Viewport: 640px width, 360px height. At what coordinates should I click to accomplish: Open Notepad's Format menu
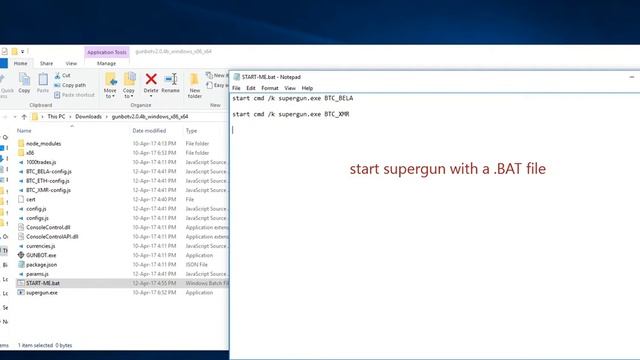[269, 88]
